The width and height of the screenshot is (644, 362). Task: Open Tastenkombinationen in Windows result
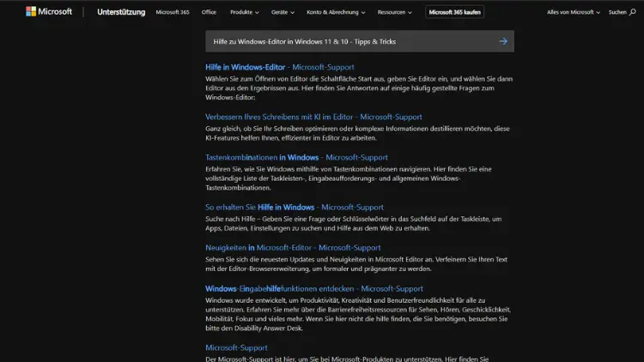pos(296,157)
